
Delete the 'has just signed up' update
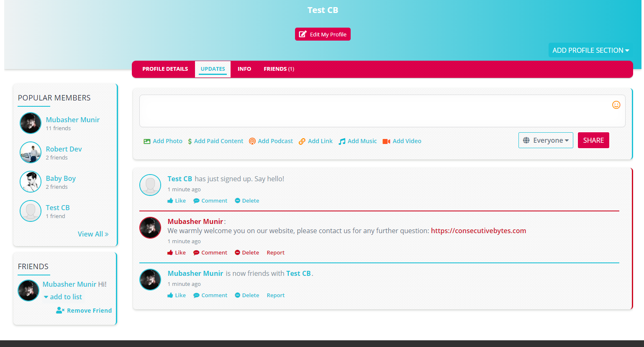(247, 201)
